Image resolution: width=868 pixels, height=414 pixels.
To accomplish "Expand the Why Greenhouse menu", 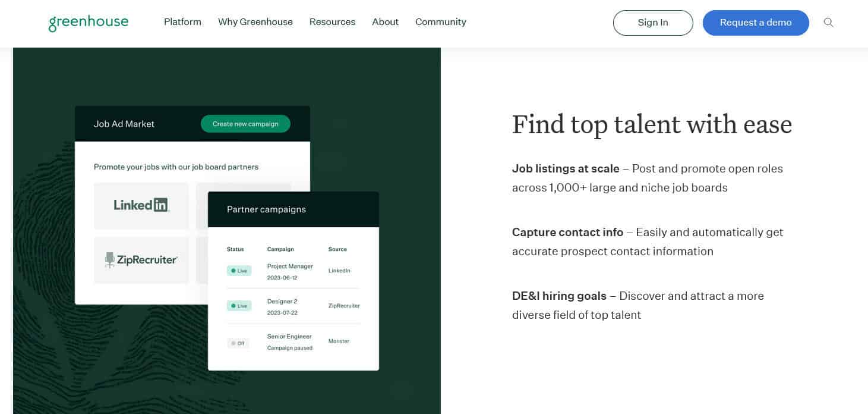I will (255, 22).
